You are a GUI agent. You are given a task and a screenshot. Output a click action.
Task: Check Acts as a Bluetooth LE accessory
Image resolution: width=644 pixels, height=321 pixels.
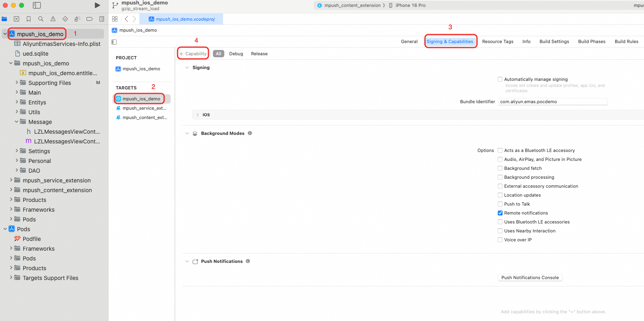[x=500, y=150]
